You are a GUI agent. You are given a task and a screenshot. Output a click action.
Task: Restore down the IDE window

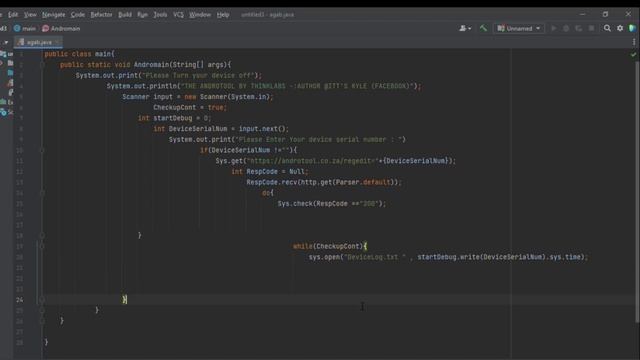pyautogui.click(x=605, y=14)
